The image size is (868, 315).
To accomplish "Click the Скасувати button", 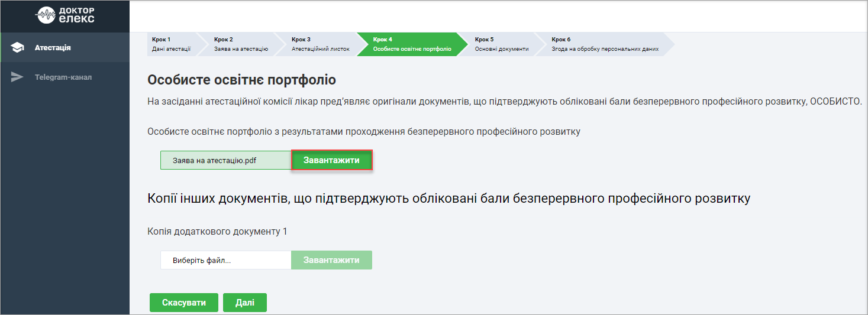I will coord(184,303).
